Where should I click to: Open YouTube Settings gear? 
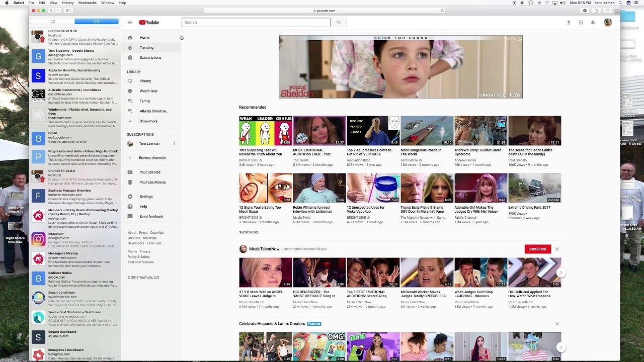pos(151,197)
